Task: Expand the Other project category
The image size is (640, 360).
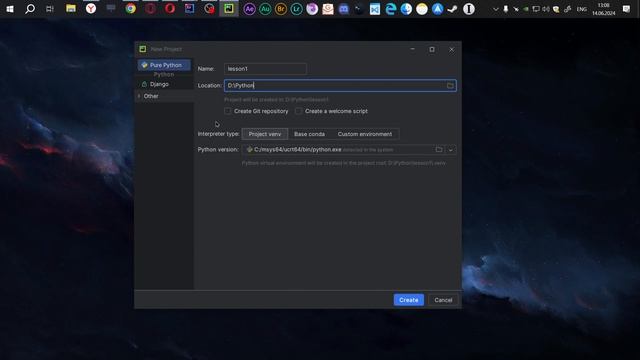Action: click(139, 96)
